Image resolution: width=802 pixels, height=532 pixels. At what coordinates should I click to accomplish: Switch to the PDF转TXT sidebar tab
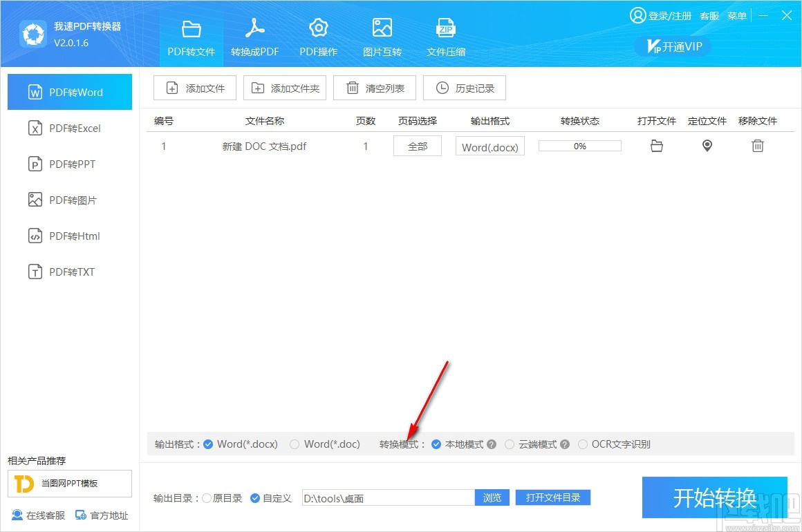[69, 272]
